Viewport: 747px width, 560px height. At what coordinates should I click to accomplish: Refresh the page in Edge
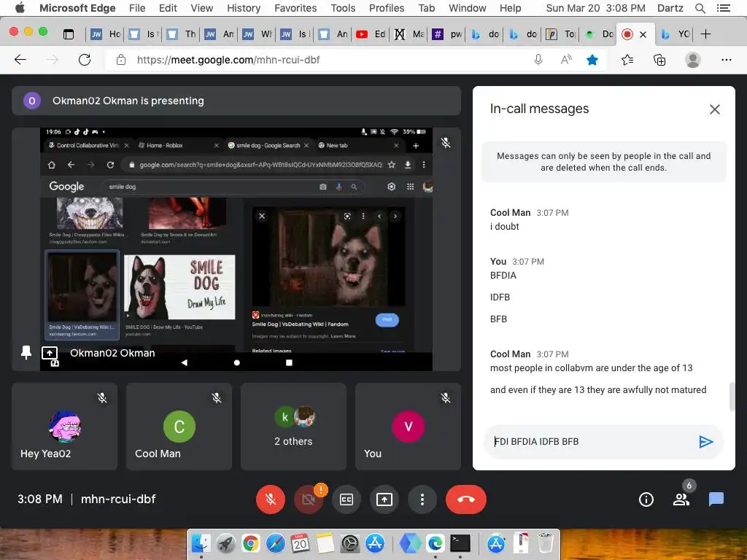pyautogui.click(x=85, y=60)
